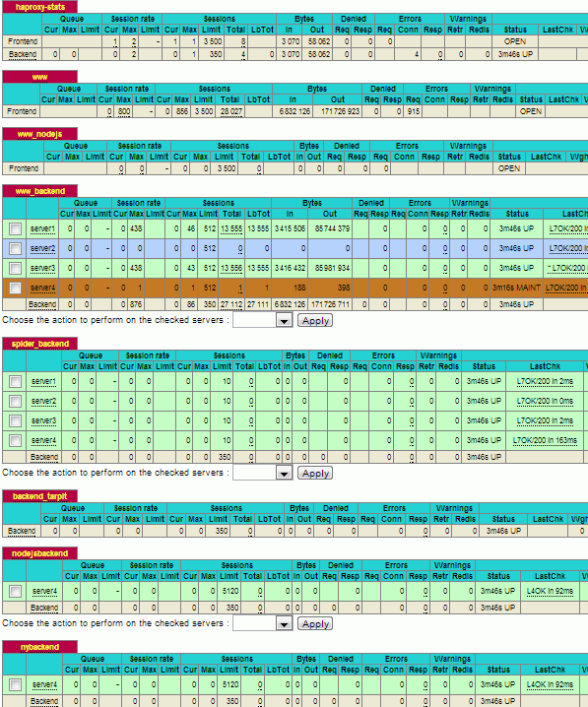The width and height of the screenshot is (588, 707).
Task: Click Apply button under www_backend table
Action: (315, 321)
